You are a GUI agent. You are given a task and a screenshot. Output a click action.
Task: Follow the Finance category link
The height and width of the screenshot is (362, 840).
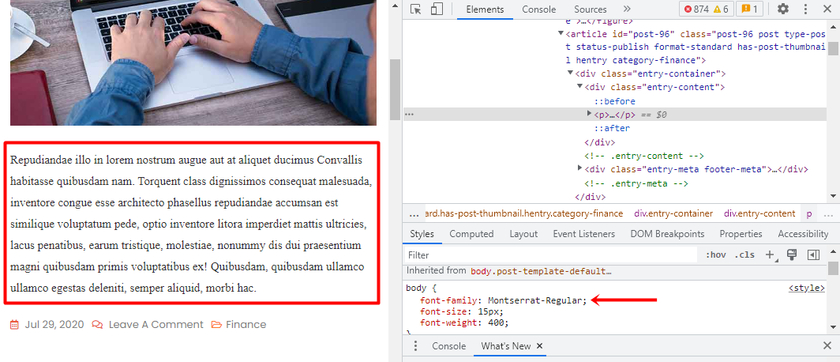coord(246,325)
